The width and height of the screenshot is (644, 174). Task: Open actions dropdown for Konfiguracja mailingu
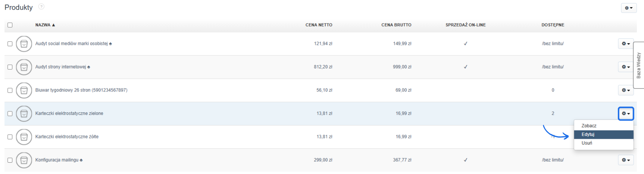[626, 160]
